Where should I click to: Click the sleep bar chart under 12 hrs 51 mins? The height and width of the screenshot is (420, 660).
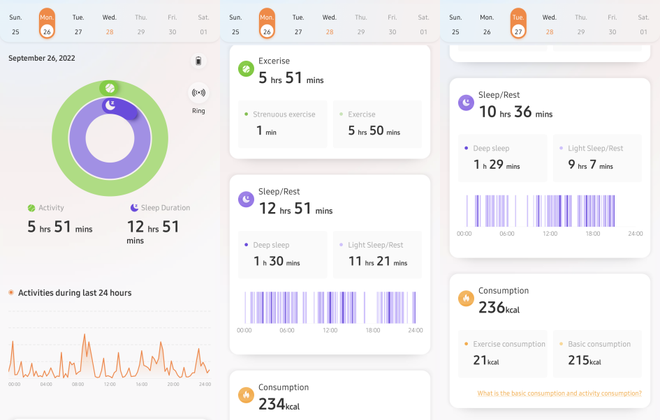330,308
